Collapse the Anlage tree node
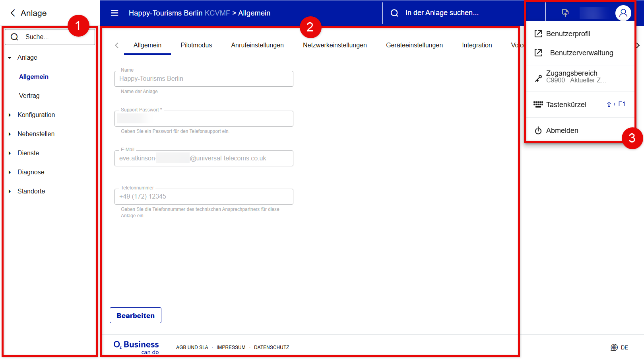The image size is (644, 359). pyautogui.click(x=10, y=58)
